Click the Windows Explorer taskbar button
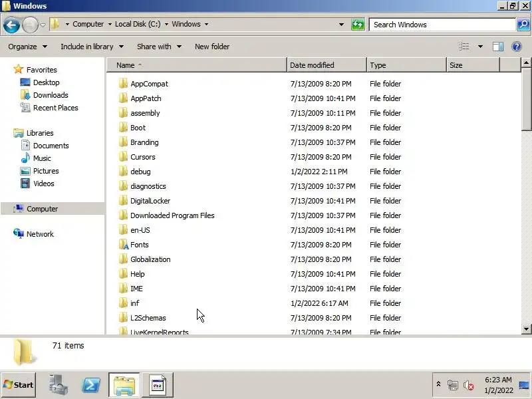 click(x=124, y=385)
